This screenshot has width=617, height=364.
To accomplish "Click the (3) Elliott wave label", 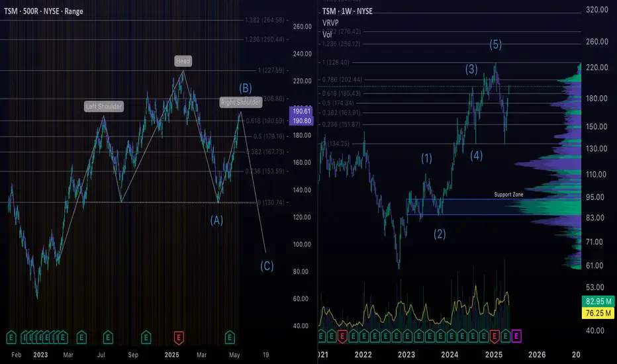I will (x=471, y=69).
